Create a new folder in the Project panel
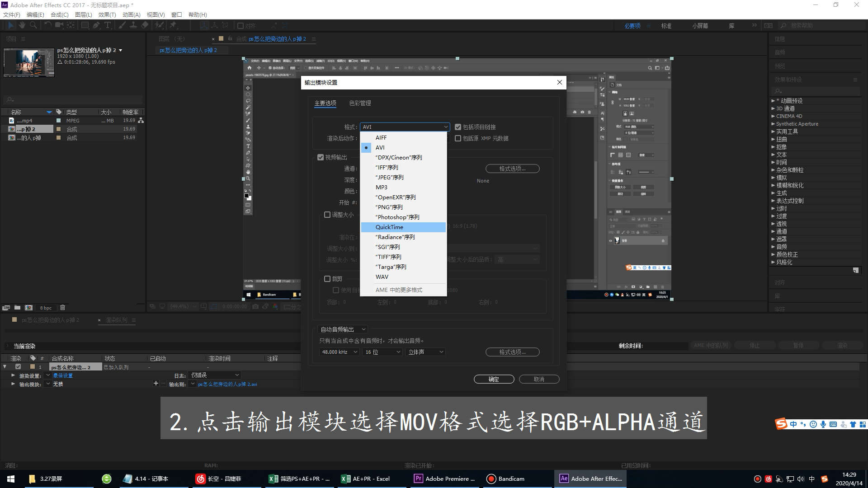Viewport: 868px width, 488px height. 17,308
